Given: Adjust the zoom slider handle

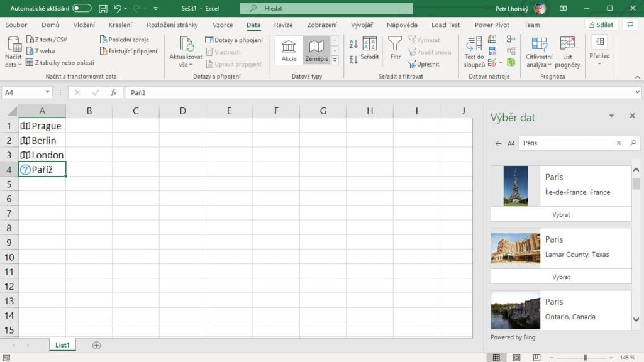Looking at the screenshot, I should 586,358.
